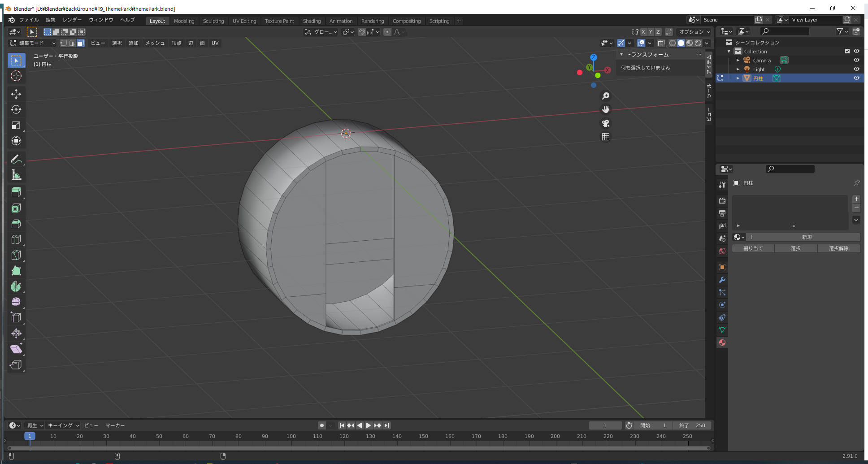
Task: Select the Transform tool
Action: point(16,141)
